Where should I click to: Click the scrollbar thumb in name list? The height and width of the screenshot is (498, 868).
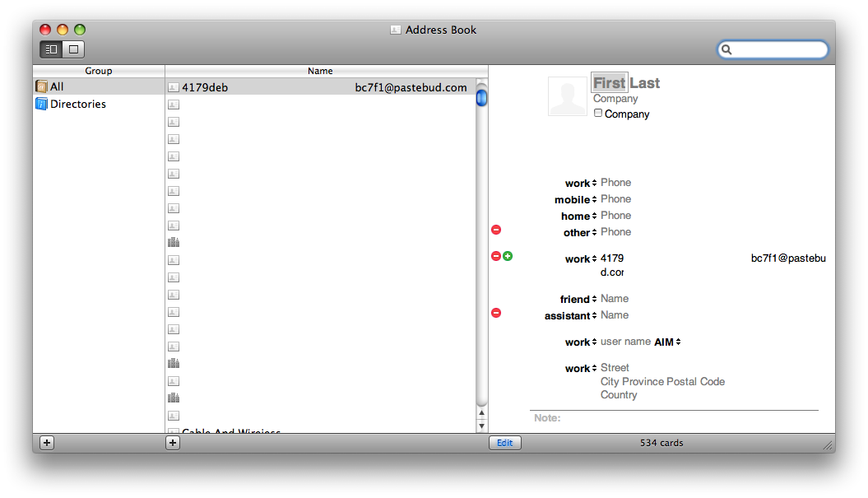point(481,98)
